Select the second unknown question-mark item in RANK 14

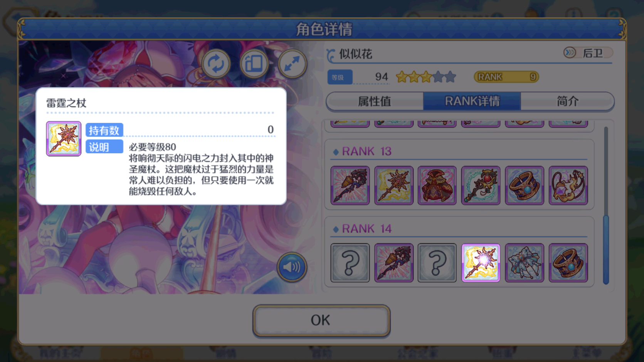[x=437, y=263]
